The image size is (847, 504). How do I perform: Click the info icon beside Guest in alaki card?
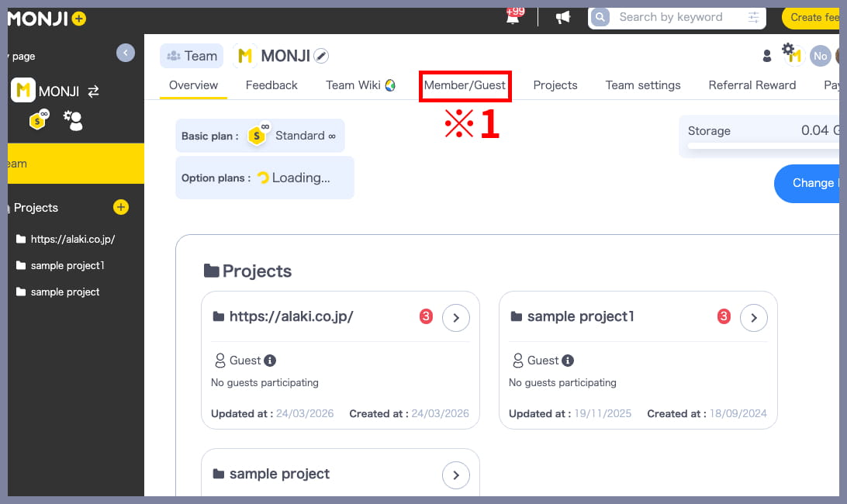(x=270, y=361)
